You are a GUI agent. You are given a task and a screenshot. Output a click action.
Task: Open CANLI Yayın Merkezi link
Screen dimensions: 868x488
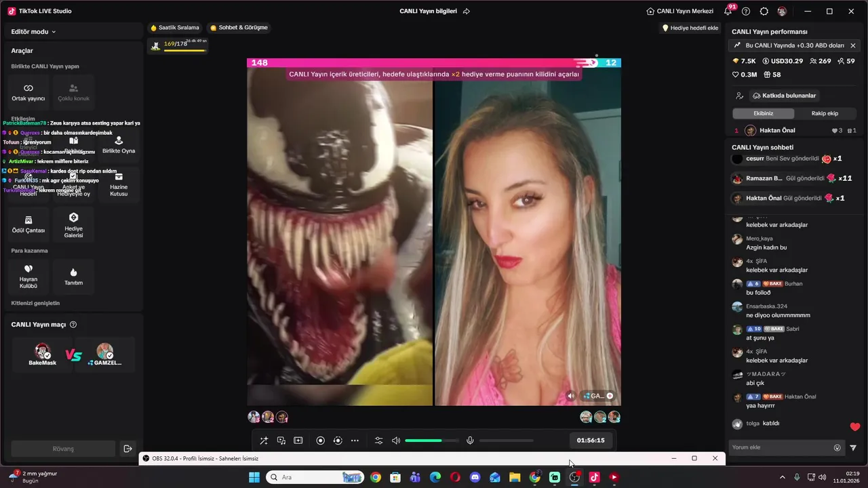(679, 12)
